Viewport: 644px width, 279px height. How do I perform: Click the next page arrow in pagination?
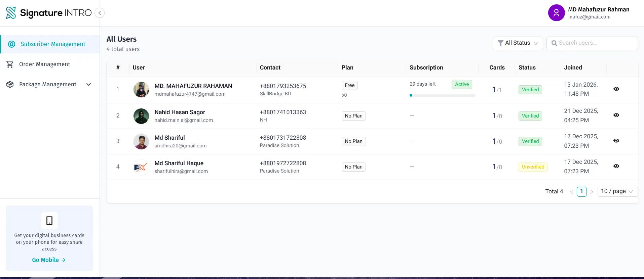pos(592,192)
